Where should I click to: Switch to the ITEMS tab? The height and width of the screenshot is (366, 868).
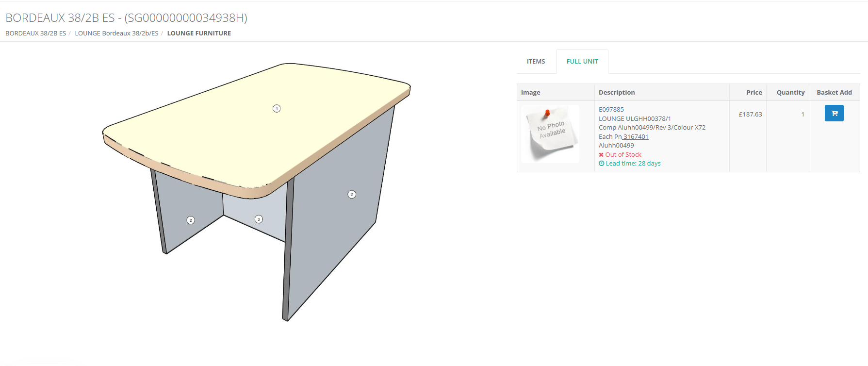[536, 62]
